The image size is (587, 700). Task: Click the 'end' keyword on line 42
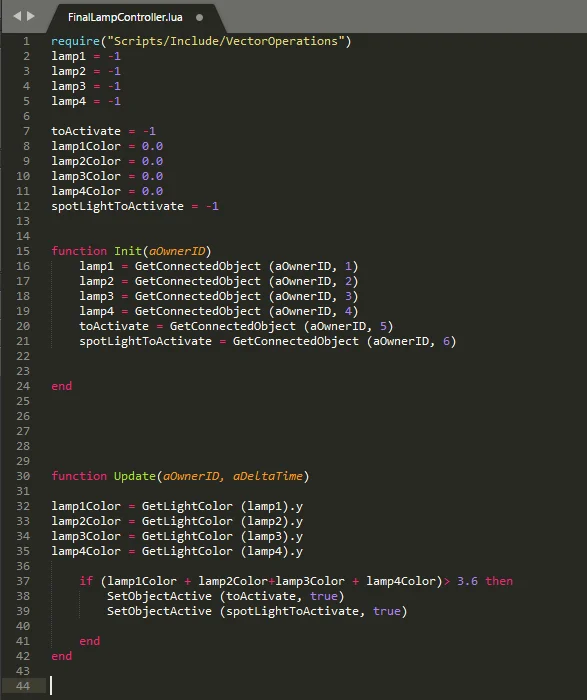click(x=62, y=656)
